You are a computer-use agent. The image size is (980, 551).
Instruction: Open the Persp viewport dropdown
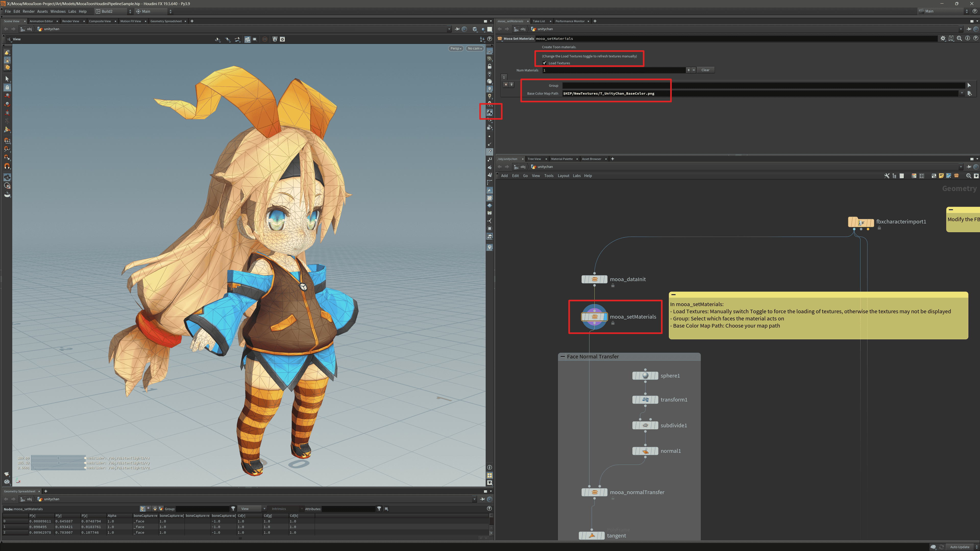pyautogui.click(x=456, y=48)
